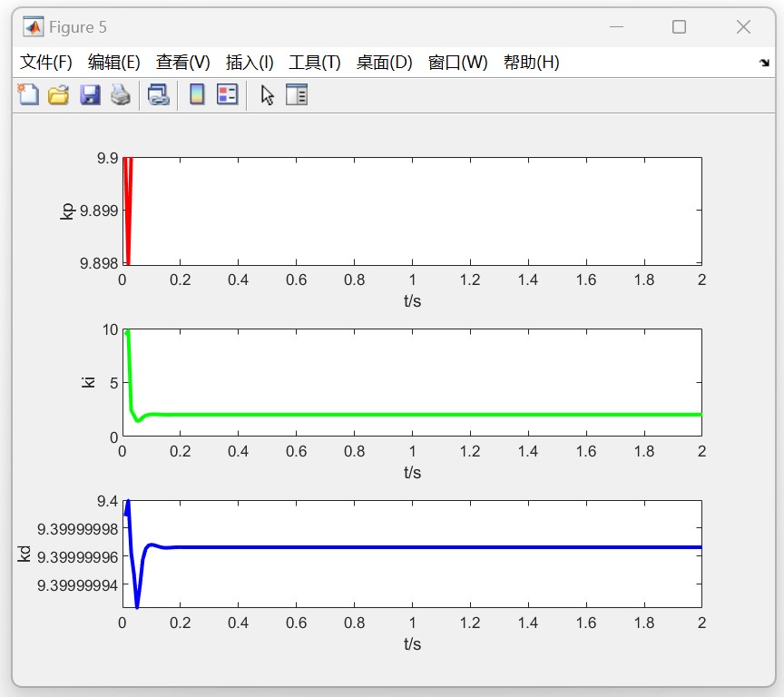Click the 't/s' label under the kd plot

(x=413, y=644)
